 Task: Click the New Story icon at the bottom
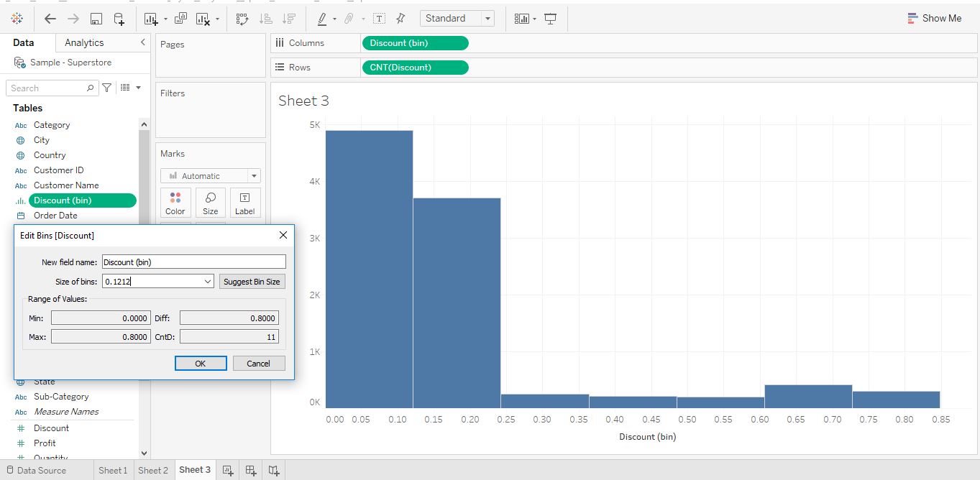tap(273, 469)
